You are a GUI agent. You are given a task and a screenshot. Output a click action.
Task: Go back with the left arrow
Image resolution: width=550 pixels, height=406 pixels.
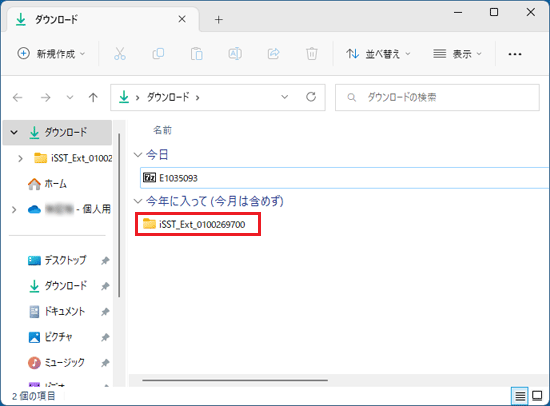(x=18, y=97)
